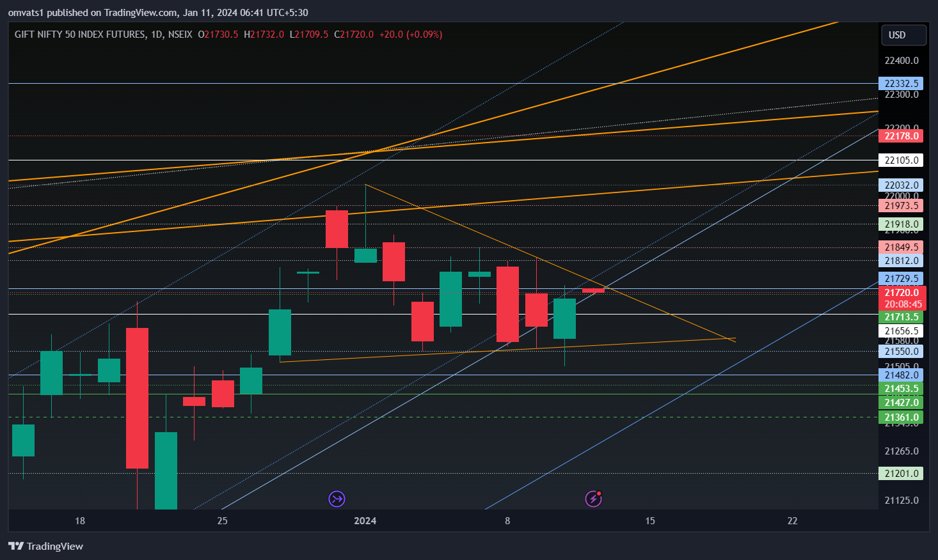Open the USD currency selector
Image resolution: width=938 pixels, height=560 pixels.
(x=903, y=35)
